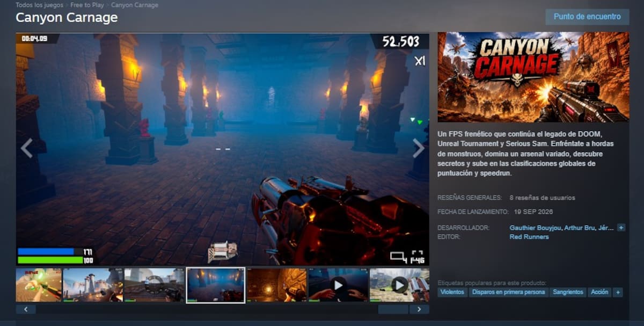Screen dimensions: 644x326
Task: Click the main dungeon screenshot image
Action: 222,149
